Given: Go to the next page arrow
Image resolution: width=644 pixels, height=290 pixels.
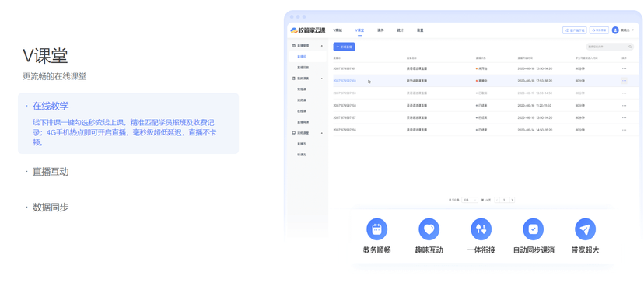Looking at the screenshot, I should pos(512,200).
